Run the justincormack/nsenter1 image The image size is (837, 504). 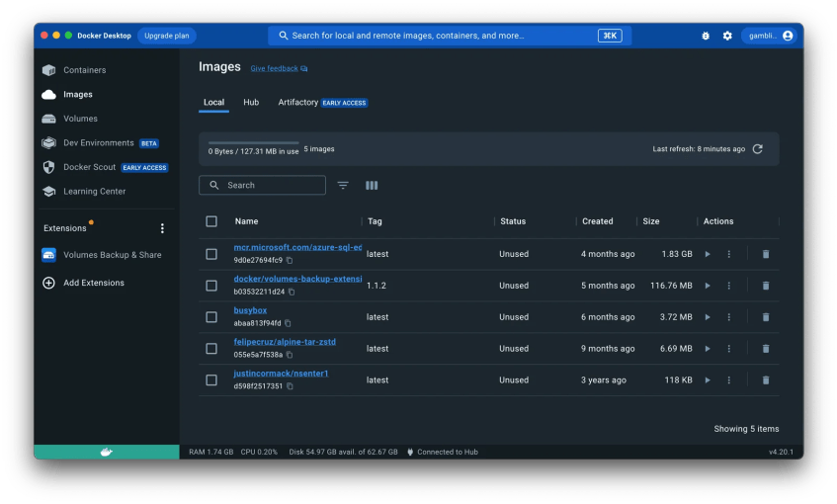708,380
